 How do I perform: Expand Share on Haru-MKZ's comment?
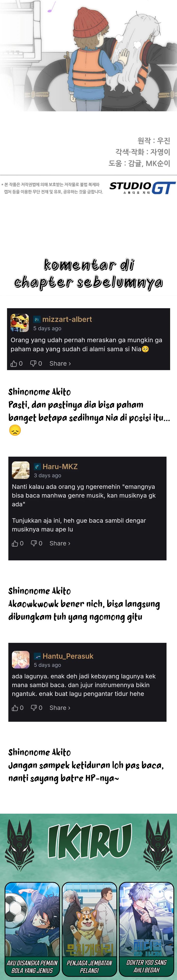60,544
